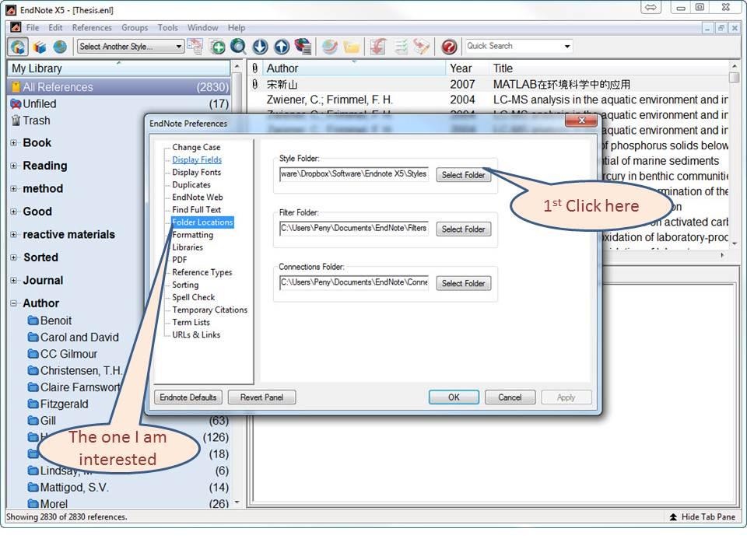Click Select Folder for Filter Folder

pyautogui.click(x=463, y=229)
